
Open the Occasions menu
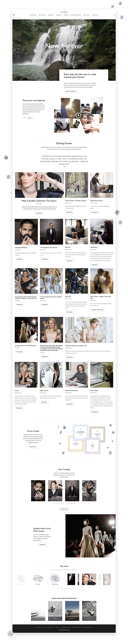point(66,15)
